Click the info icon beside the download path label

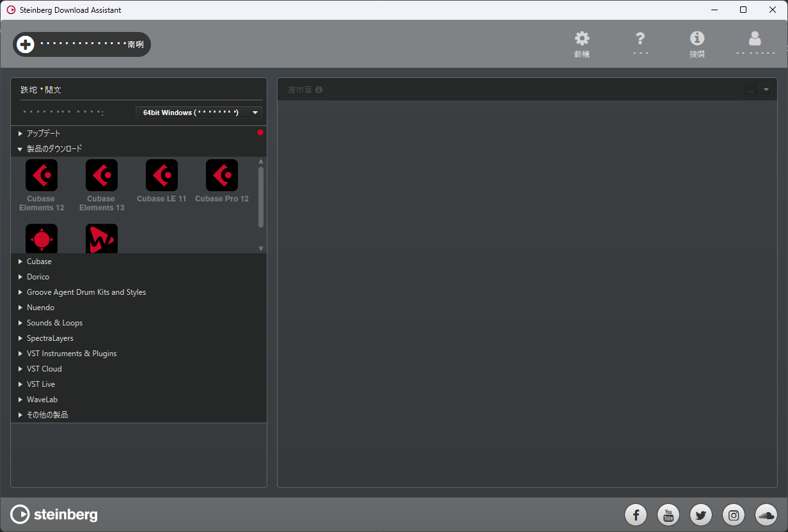319,90
